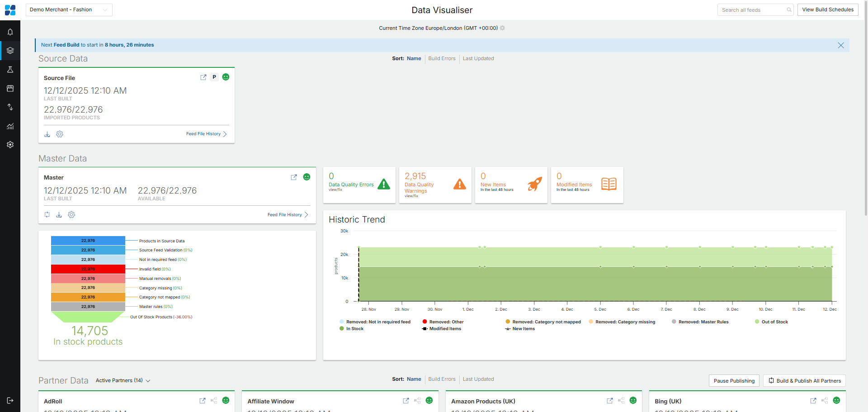Open the lab flask icon in sidebar
The image size is (868, 412).
coord(10,70)
